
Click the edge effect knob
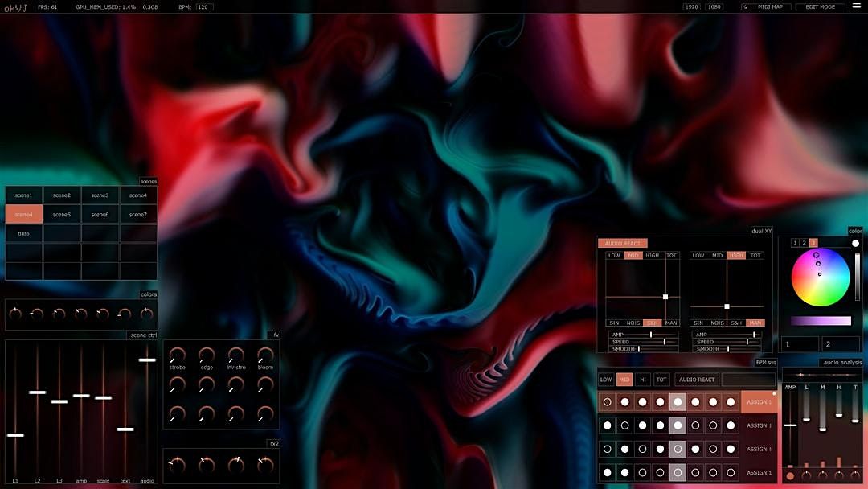[207, 355]
